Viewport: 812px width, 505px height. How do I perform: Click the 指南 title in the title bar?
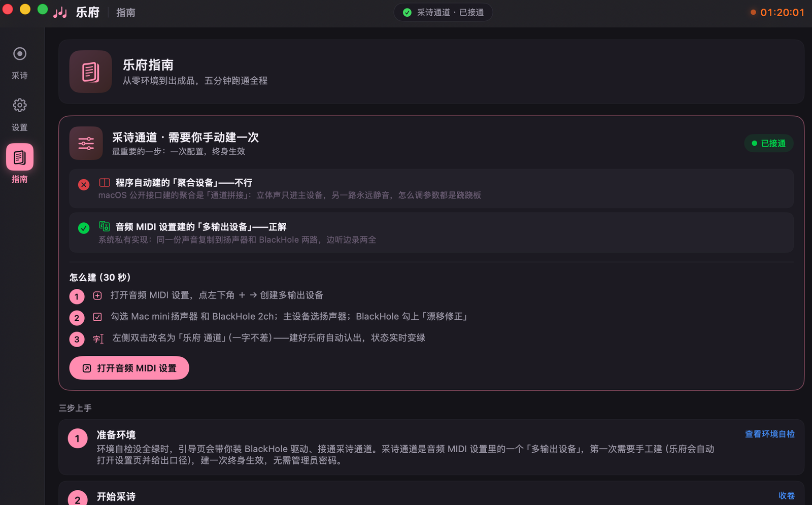click(125, 12)
